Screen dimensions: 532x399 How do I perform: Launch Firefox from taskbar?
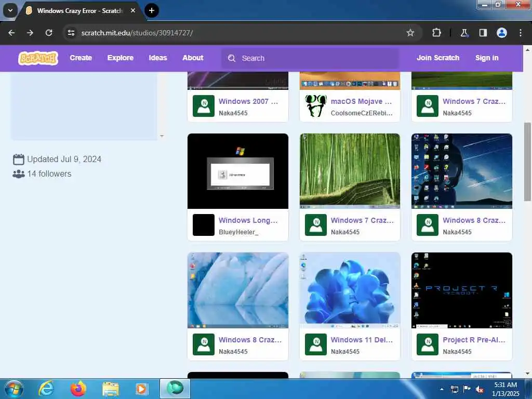[x=78, y=389]
